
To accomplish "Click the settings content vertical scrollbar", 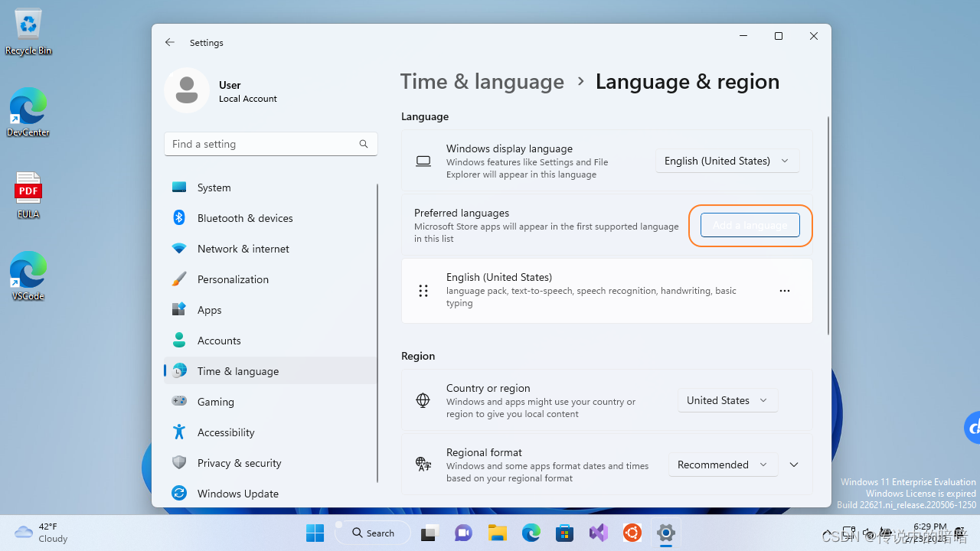I will coord(828,226).
